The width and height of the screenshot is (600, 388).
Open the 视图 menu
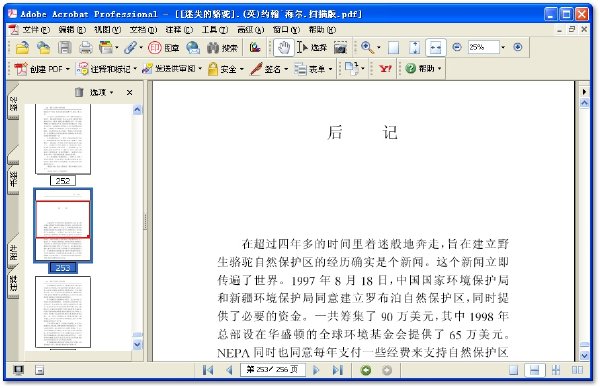(x=108, y=29)
